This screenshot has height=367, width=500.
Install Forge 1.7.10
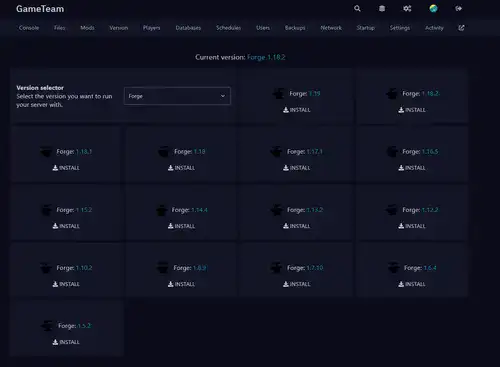coord(297,284)
